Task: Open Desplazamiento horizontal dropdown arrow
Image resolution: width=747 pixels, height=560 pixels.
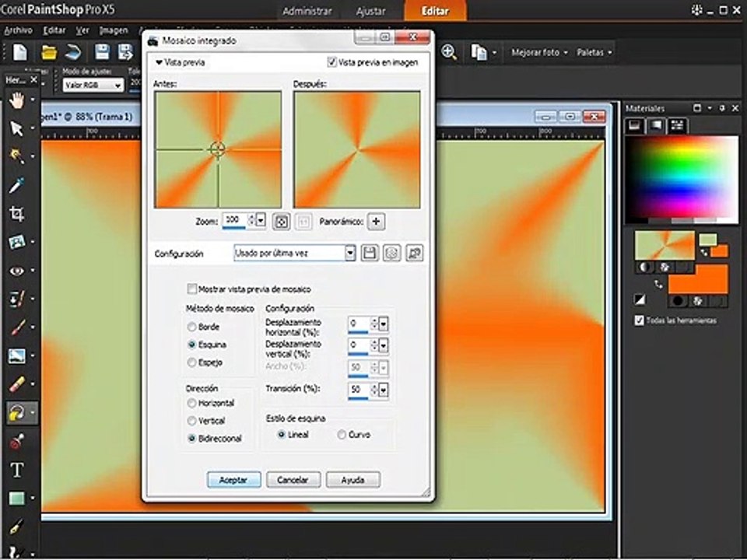Action: tap(384, 324)
